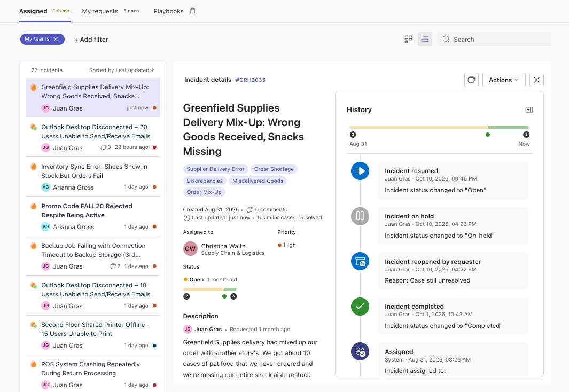Click the Assigned history event icon

click(360, 352)
